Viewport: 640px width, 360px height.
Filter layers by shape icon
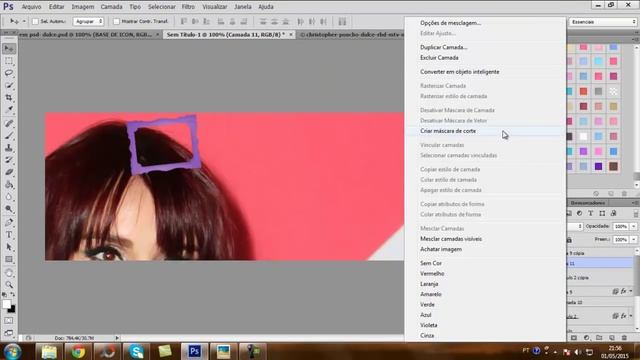pyautogui.click(x=602, y=213)
